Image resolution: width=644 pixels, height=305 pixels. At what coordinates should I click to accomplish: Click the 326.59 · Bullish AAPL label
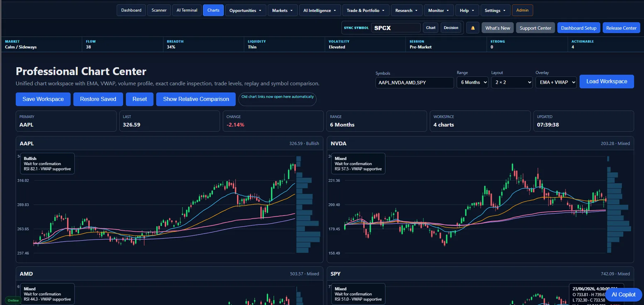[304, 144]
